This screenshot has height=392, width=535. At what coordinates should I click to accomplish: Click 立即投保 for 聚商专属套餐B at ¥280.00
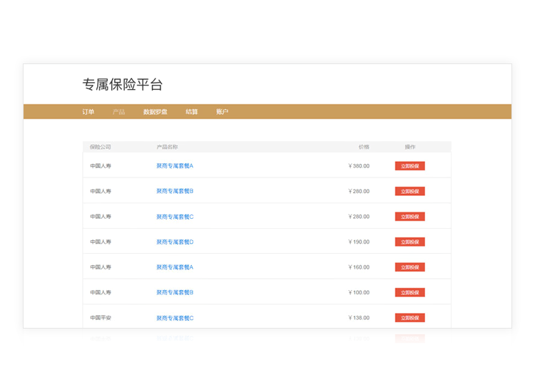[x=409, y=191]
